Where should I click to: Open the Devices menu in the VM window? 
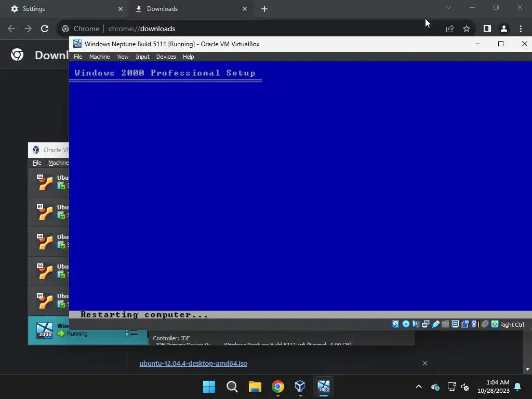point(166,57)
